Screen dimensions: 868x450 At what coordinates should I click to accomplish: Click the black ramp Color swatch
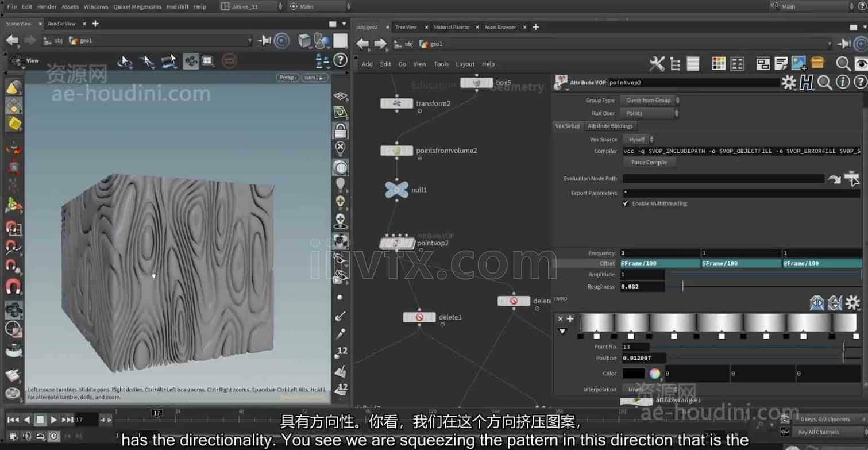coord(634,374)
